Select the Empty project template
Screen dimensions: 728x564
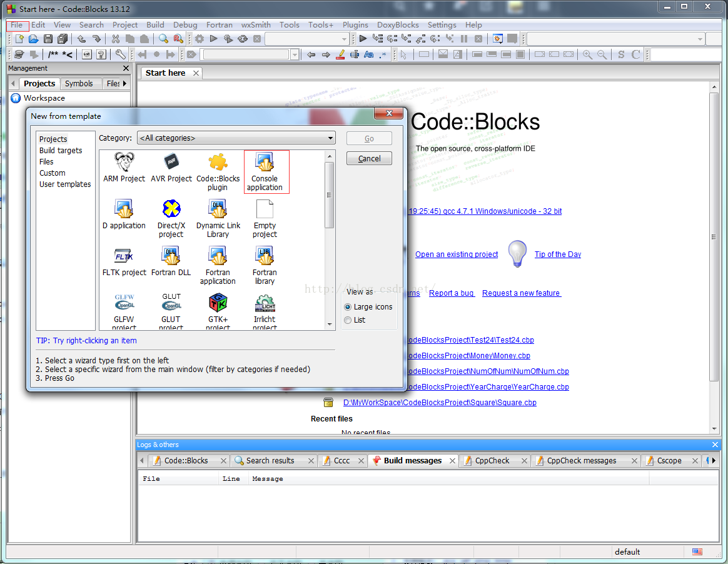click(x=265, y=219)
